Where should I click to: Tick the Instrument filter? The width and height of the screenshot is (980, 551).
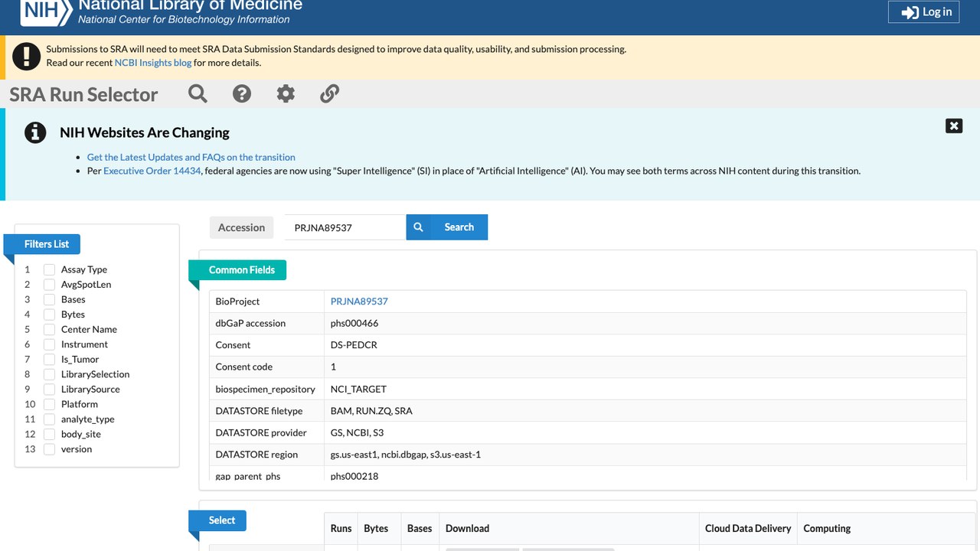pyautogui.click(x=49, y=344)
